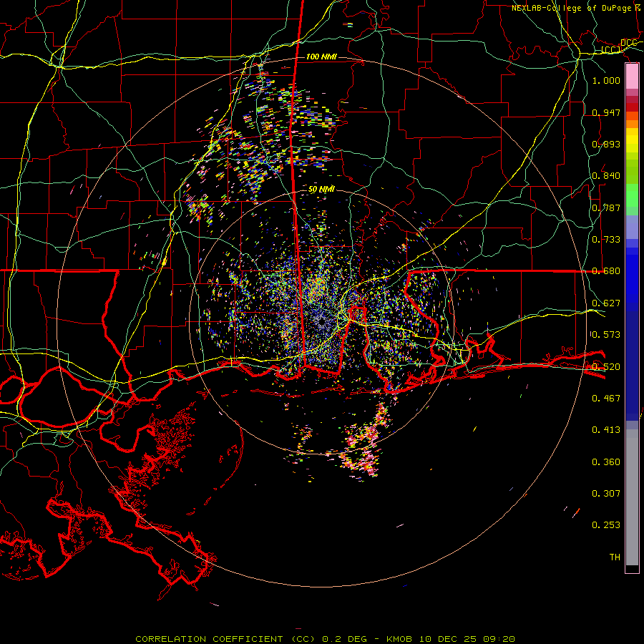
Task: Pick the dark navy segment of the color bar
Action: [x=632, y=361]
